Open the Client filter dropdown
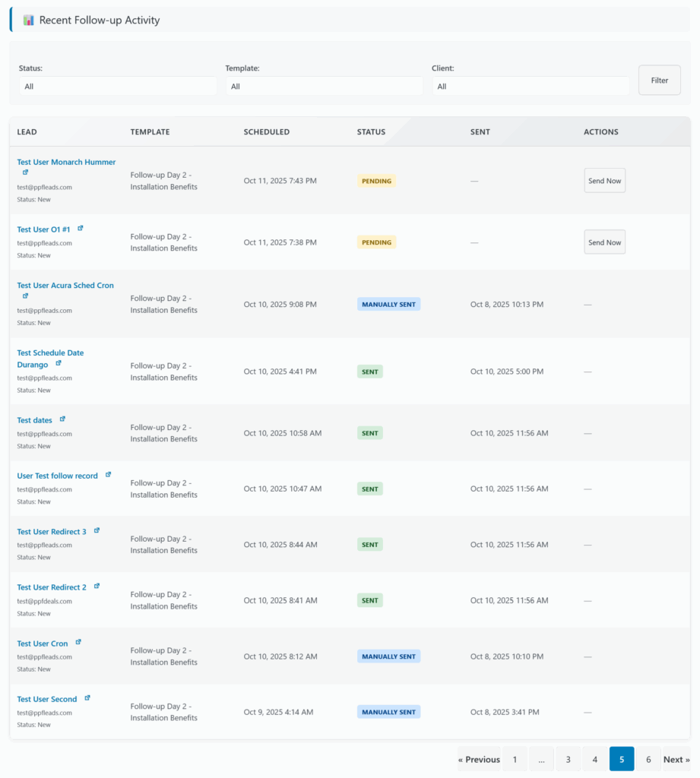The image size is (700, 778). point(531,87)
